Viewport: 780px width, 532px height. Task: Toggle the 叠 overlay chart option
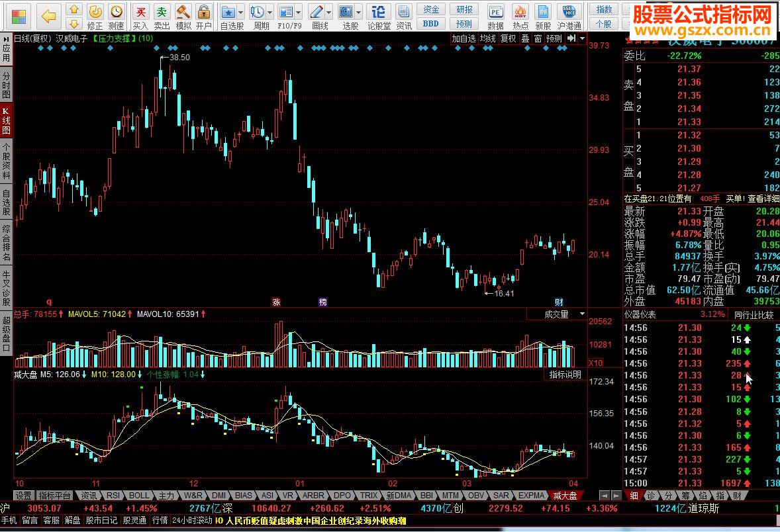click(x=525, y=38)
